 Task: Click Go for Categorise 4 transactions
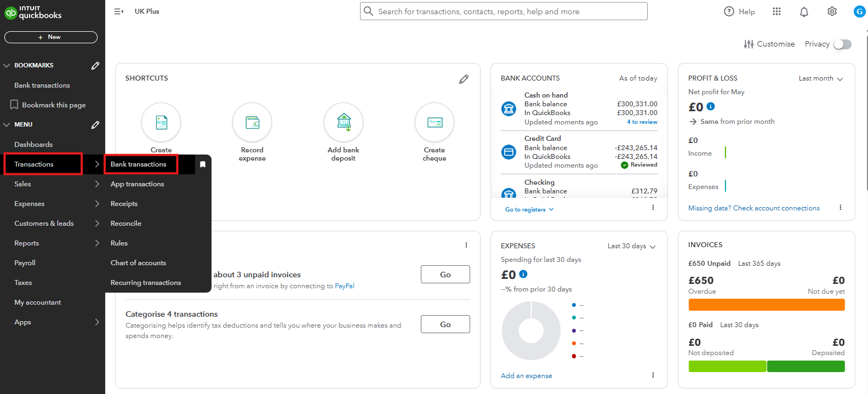(x=446, y=324)
